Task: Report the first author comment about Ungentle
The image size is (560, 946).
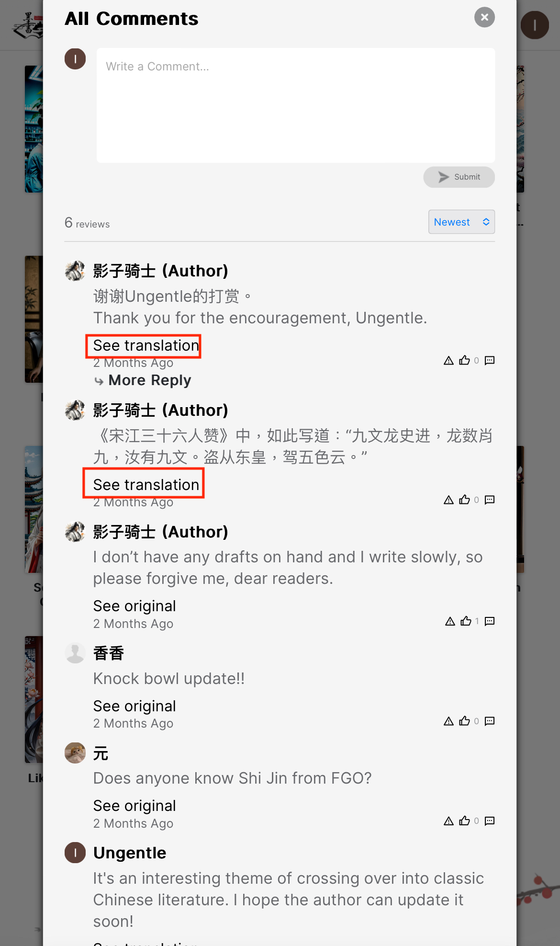Action: pos(448,360)
